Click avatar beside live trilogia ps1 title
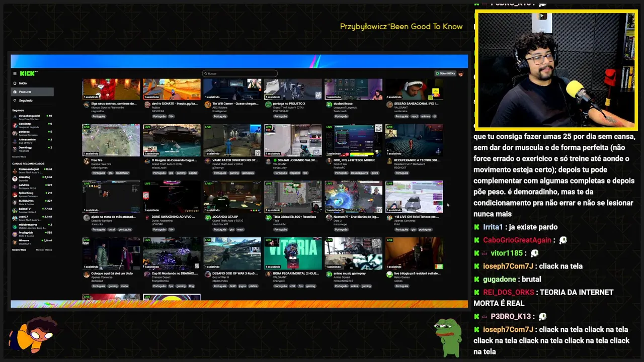The height and width of the screenshot is (362, 644). tap(389, 275)
